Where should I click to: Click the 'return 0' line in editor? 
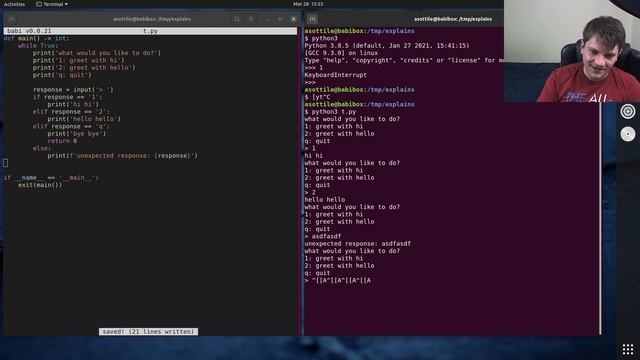coord(62,141)
